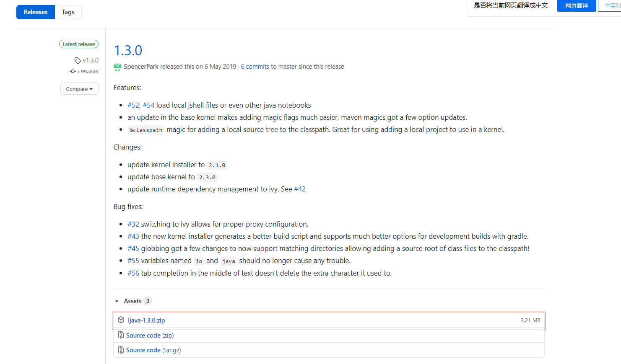Select the Releases tab
Viewport: 621px width, 364px height.
coord(35,12)
